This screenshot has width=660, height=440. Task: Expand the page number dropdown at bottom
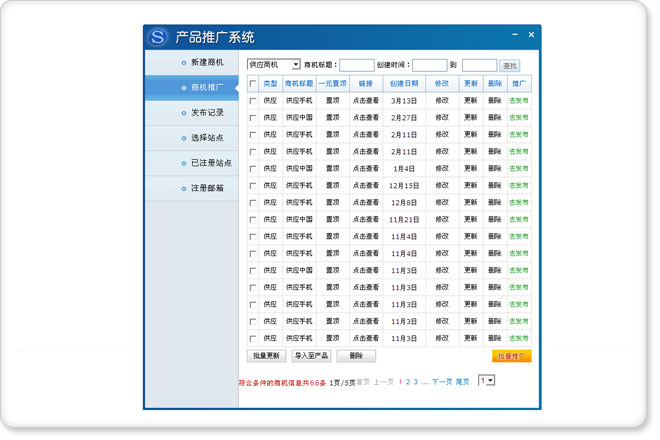point(490,381)
